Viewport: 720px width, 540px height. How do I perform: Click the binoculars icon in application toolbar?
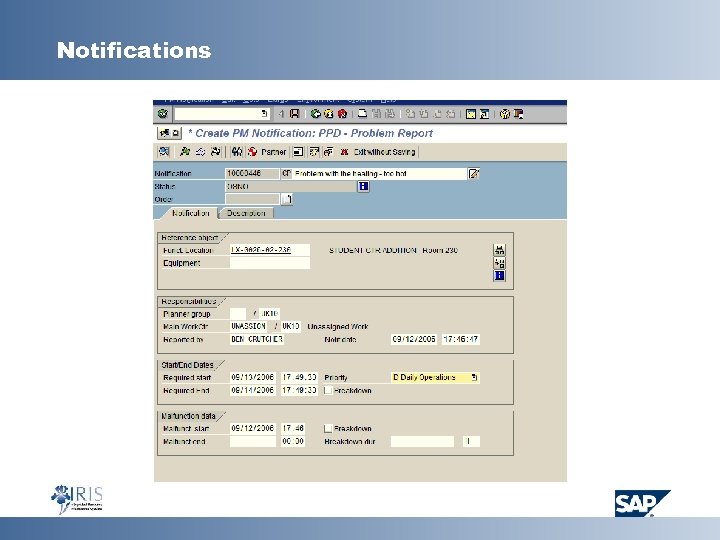pyautogui.click(x=236, y=152)
